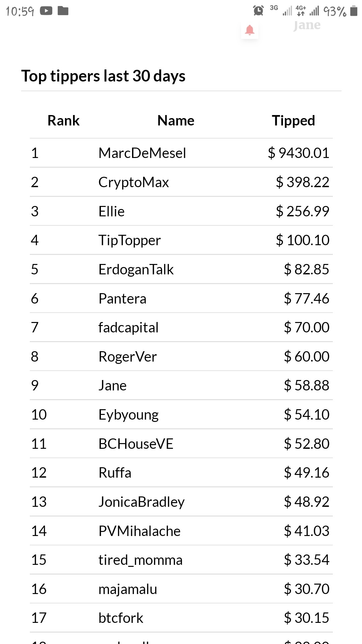The height and width of the screenshot is (644, 362).
Task: Open MarcDeMesel's profile
Action: click(x=142, y=153)
